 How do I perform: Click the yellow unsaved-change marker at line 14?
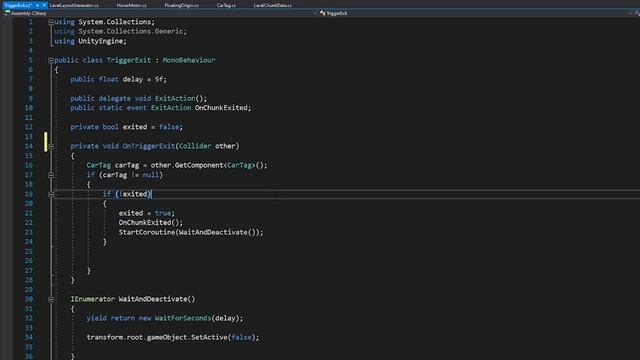click(x=46, y=142)
